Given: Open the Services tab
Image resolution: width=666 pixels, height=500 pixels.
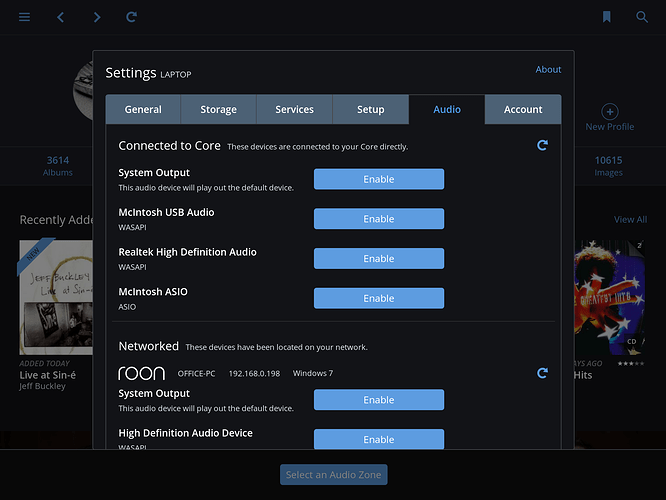Looking at the screenshot, I should [x=294, y=110].
